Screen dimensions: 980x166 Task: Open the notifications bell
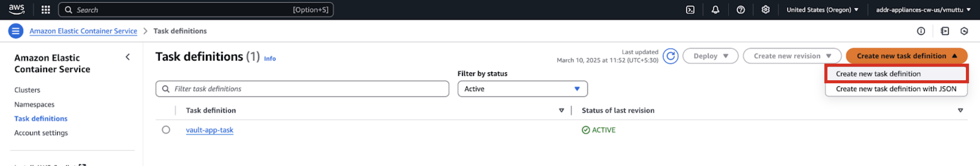click(715, 10)
